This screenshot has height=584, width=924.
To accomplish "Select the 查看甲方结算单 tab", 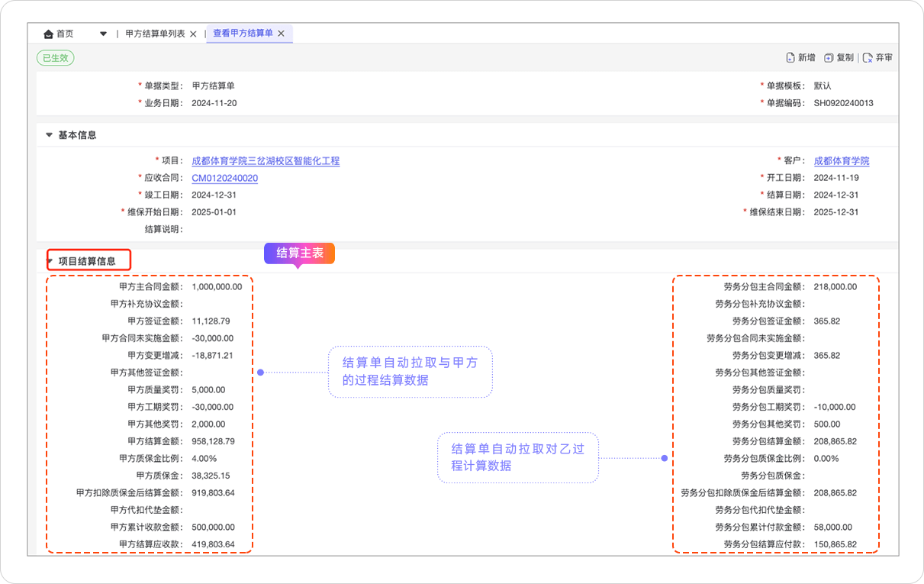I will click(243, 34).
